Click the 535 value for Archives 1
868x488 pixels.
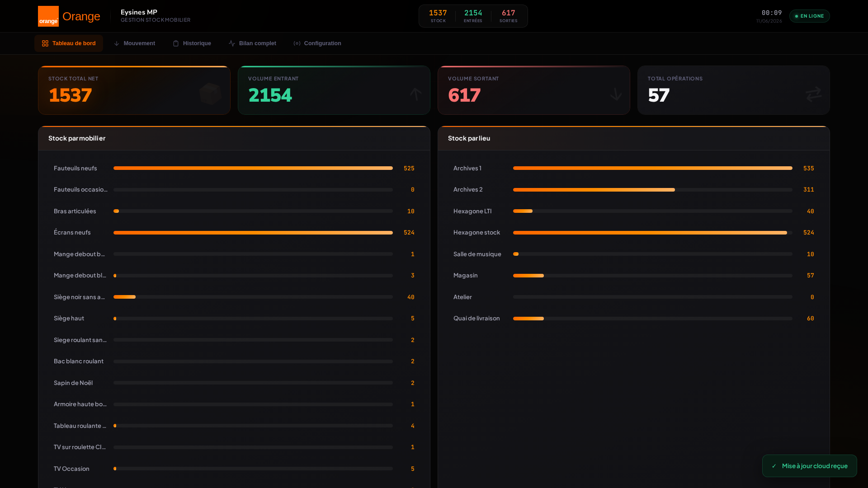[809, 168]
